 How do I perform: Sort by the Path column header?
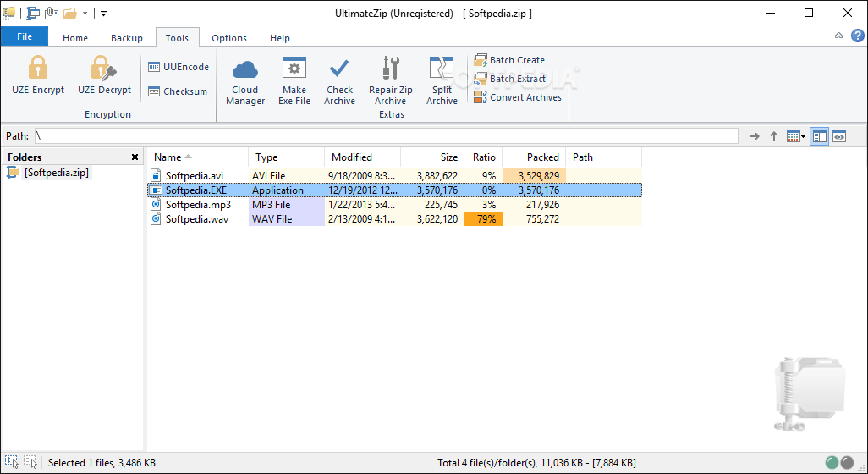point(604,157)
